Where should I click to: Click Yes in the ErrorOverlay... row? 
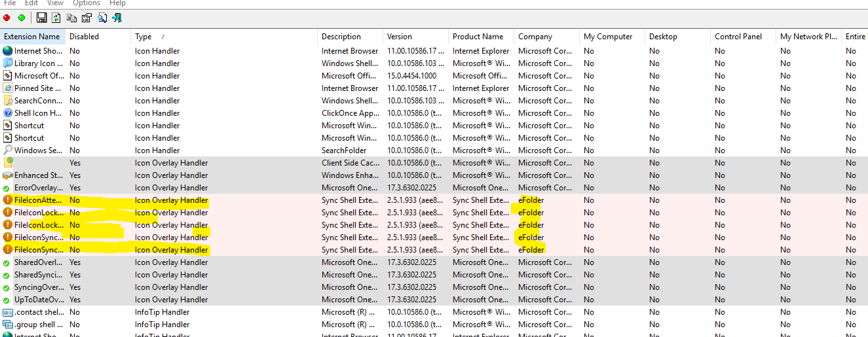(x=75, y=188)
